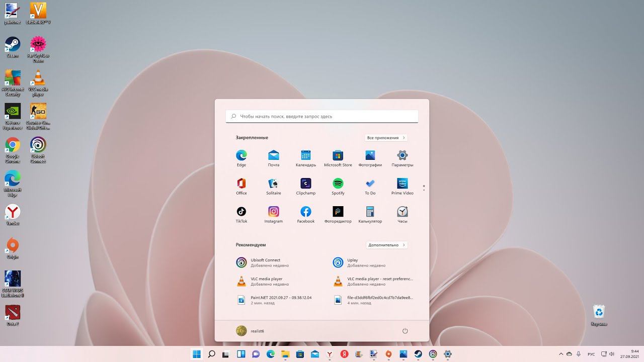The image size is (644, 362).
Task: Select the Google Chrome desktop shortcut
Action: 13,150
